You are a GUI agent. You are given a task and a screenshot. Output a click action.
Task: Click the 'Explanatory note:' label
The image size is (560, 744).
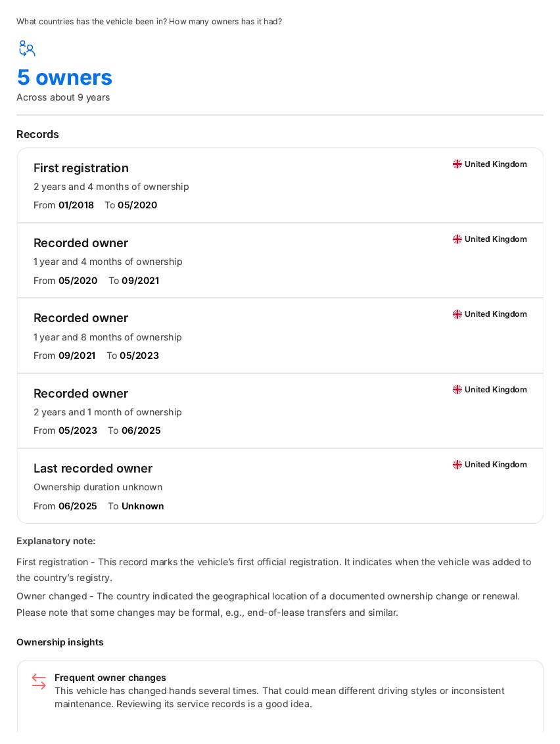[56, 541]
